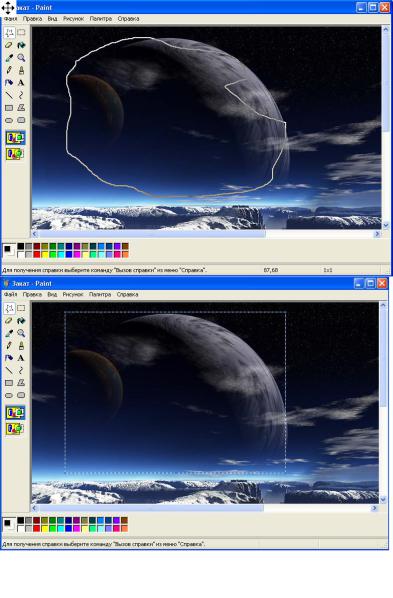Pick the Eraser tool in lower Paint window
Viewport: 393px width, 598px height.
(x=9, y=320)
